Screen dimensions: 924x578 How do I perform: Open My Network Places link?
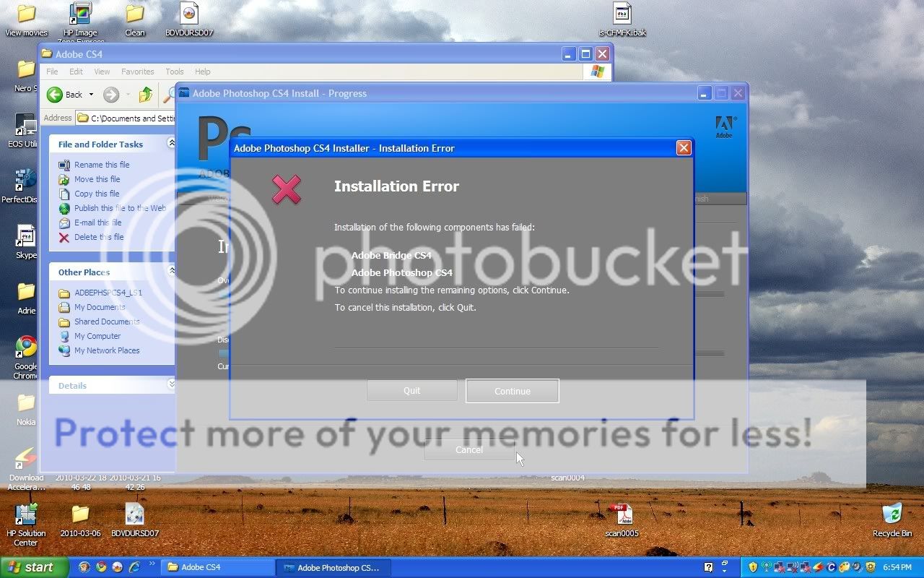point(107,350)
